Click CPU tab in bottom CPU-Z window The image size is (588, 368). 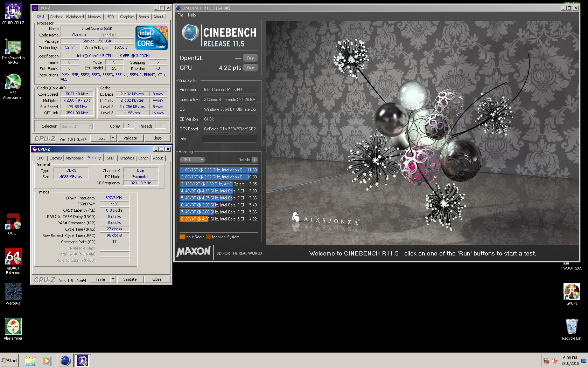40,158
